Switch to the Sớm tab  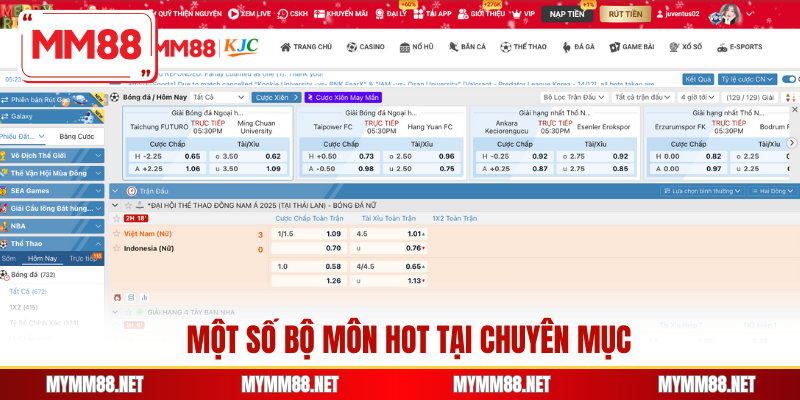click(x=9, y=259)
